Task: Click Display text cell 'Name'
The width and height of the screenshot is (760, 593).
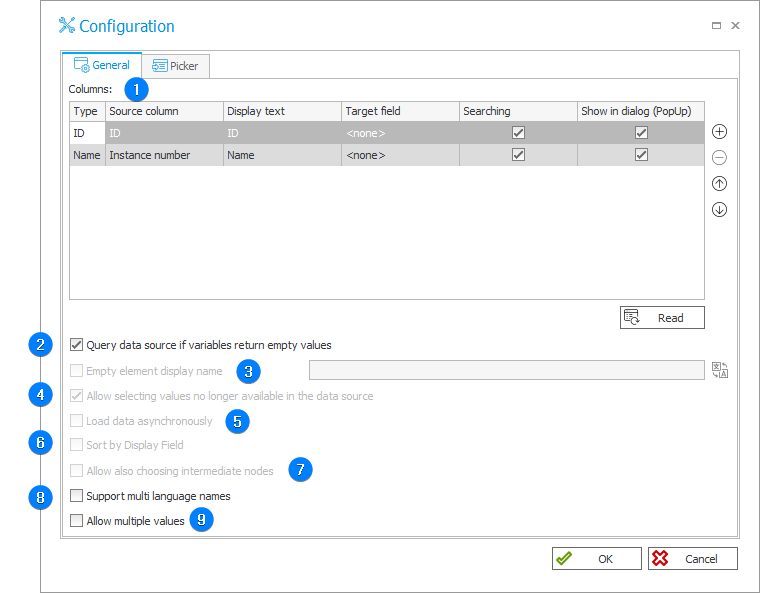Action: click(283, 155)
